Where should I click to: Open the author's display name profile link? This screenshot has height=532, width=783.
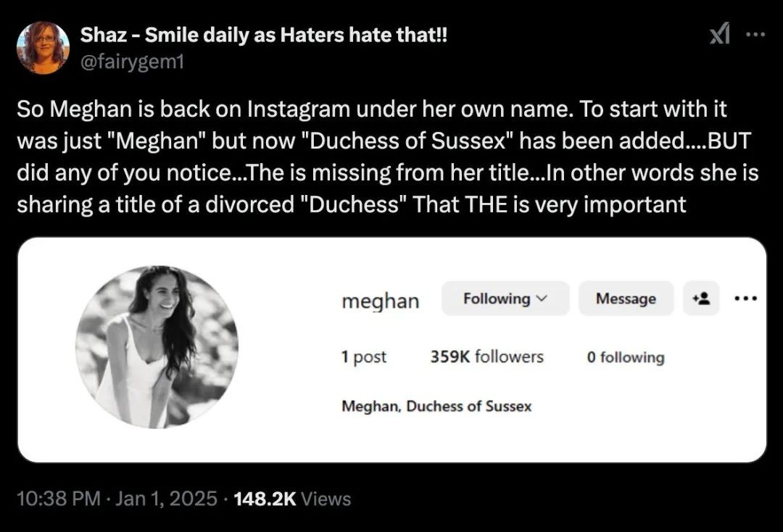(263, 35)
